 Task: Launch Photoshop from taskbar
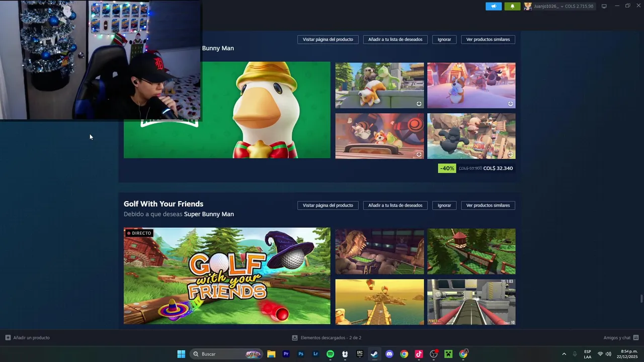(301, 354)
